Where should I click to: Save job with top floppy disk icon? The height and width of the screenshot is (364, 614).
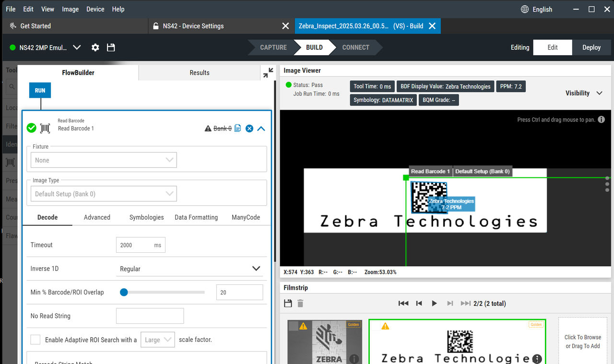pos(111,47)
